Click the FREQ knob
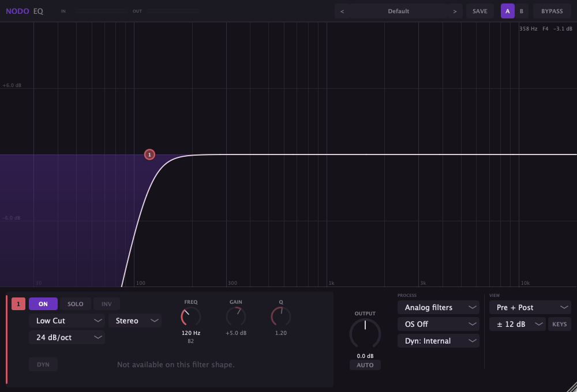 (190, 316)
